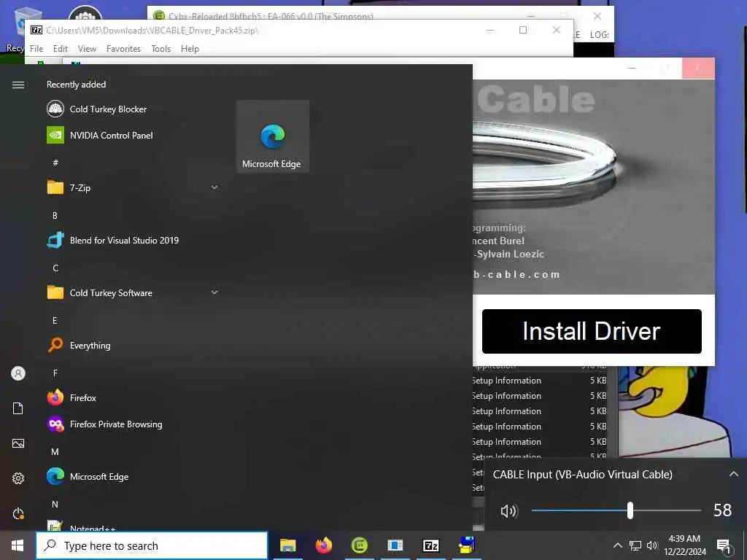Jump to the M letter header
The image size is (747, 560).
pos(55,451)
